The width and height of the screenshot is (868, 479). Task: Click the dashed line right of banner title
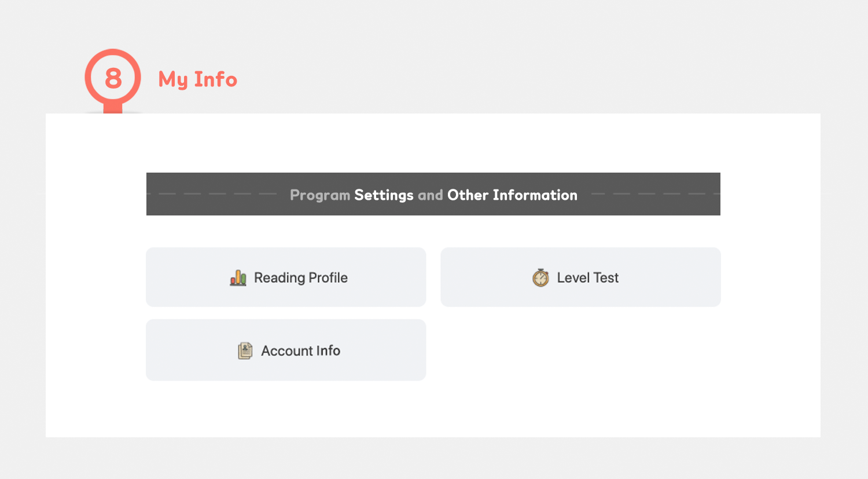point(651,194)
